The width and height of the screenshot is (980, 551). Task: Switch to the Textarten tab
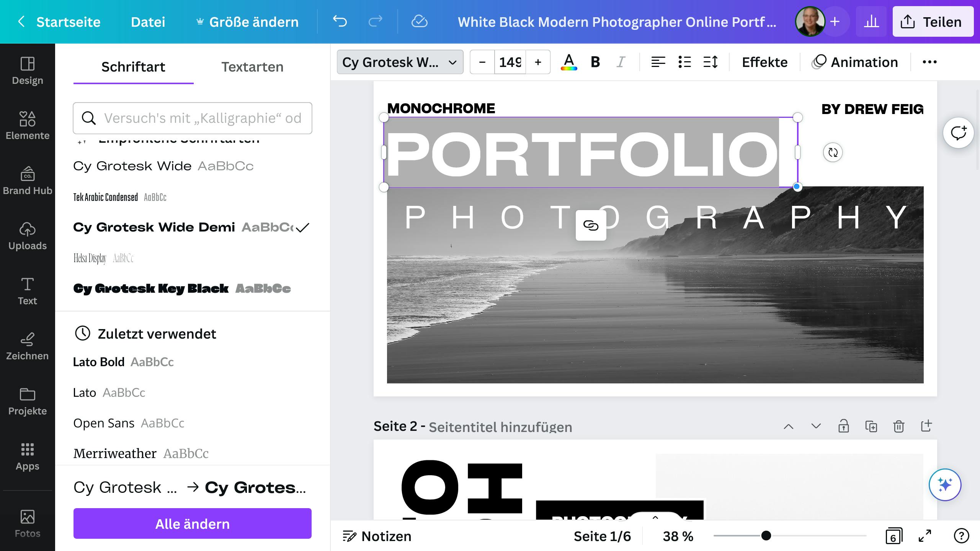[252, 67]
